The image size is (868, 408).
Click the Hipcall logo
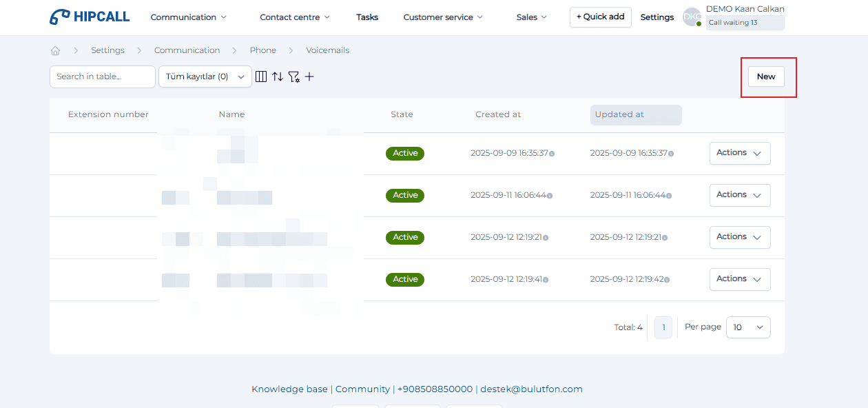coord(90,17)
